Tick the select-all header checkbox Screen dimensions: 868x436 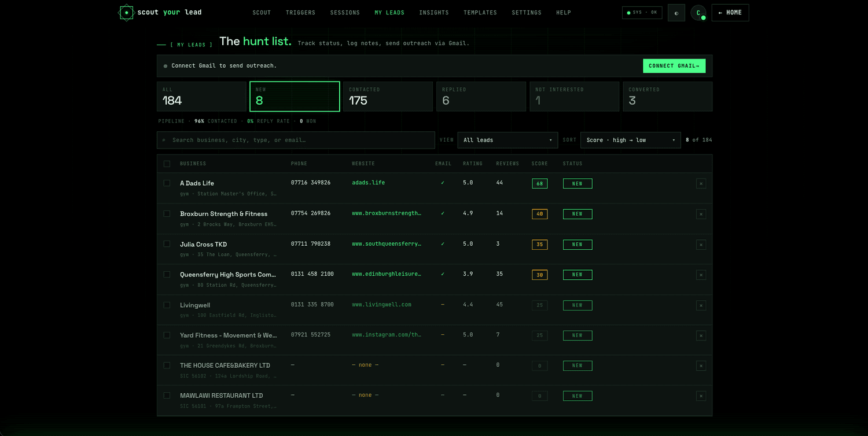click(x=167, y=164)
